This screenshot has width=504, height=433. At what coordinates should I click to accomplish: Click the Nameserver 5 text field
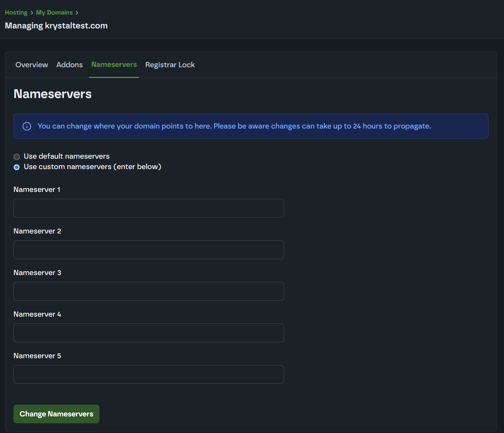149,374
